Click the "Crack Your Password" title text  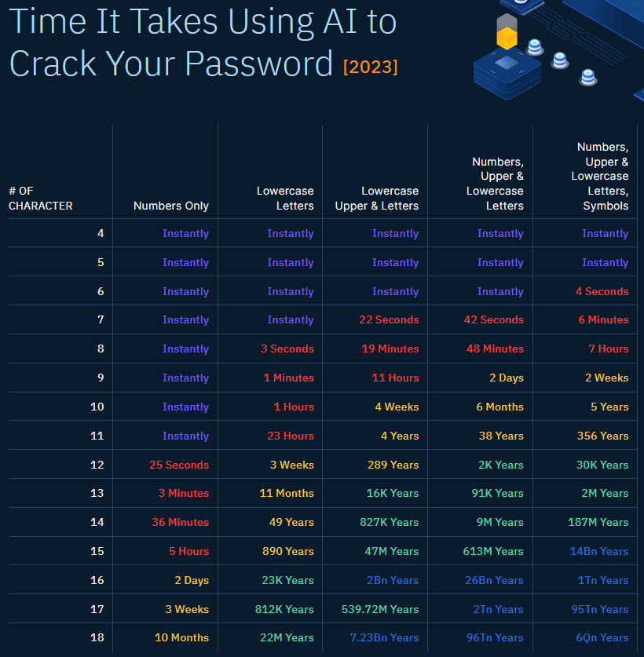click(x=171, y=63)
